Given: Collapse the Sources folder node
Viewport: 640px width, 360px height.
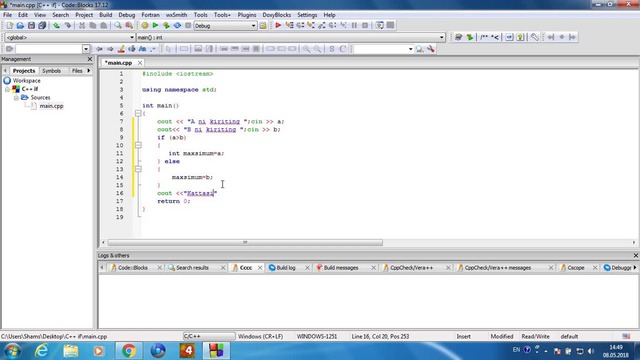Looking at the screenshot, I should pos(16,98).
